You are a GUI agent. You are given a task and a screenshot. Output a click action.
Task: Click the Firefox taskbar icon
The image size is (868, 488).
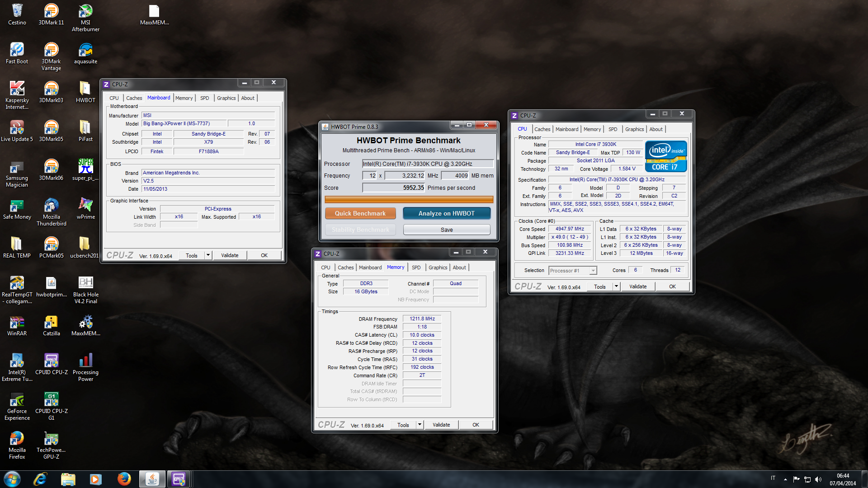123,479
